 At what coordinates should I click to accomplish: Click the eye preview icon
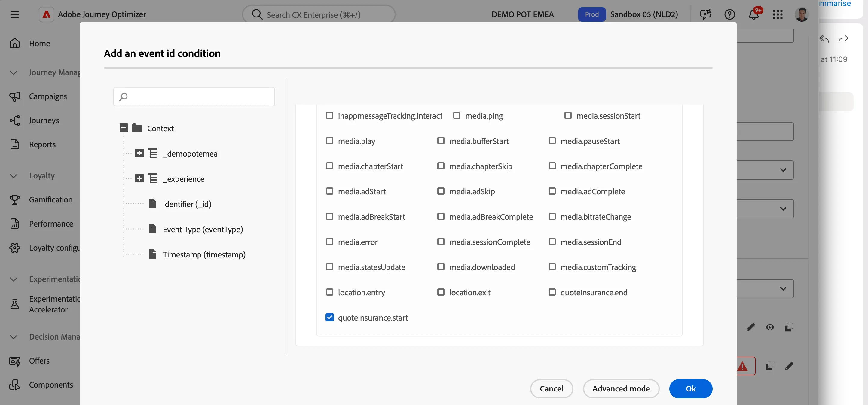click(770, 327)
